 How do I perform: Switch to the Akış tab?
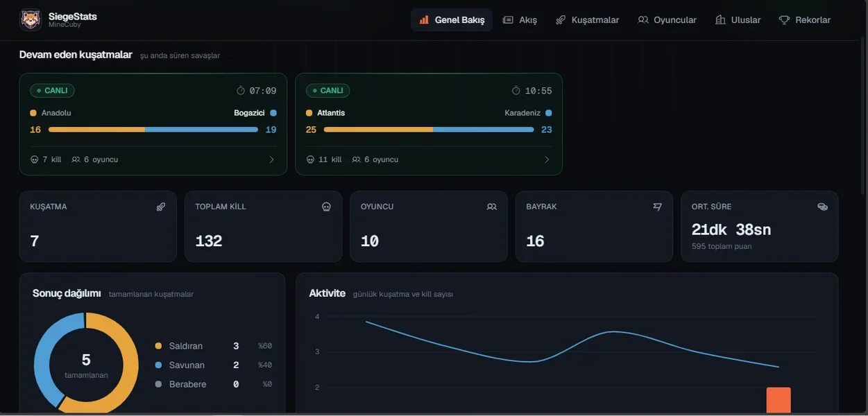(520, 20)
